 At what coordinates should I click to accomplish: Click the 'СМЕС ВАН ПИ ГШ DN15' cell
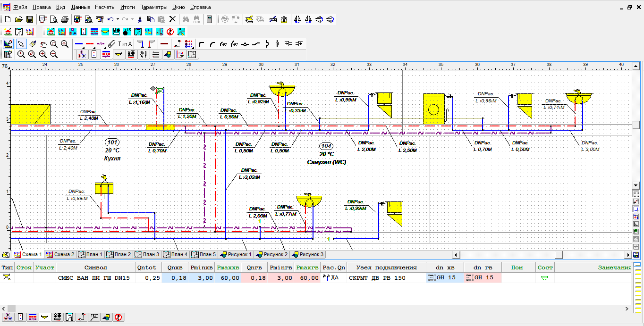pos(95,278)
